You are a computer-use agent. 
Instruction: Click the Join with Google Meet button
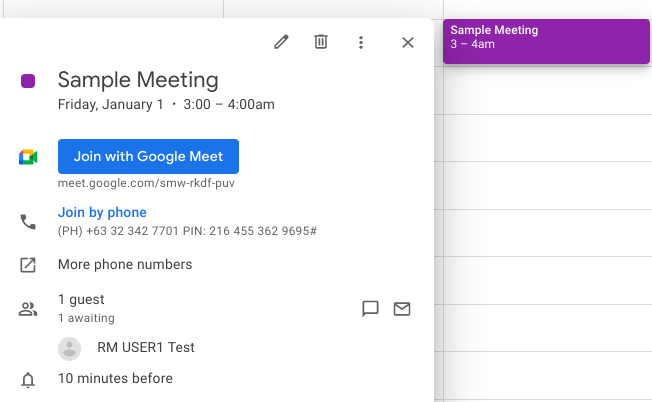(x=148, y=157)
